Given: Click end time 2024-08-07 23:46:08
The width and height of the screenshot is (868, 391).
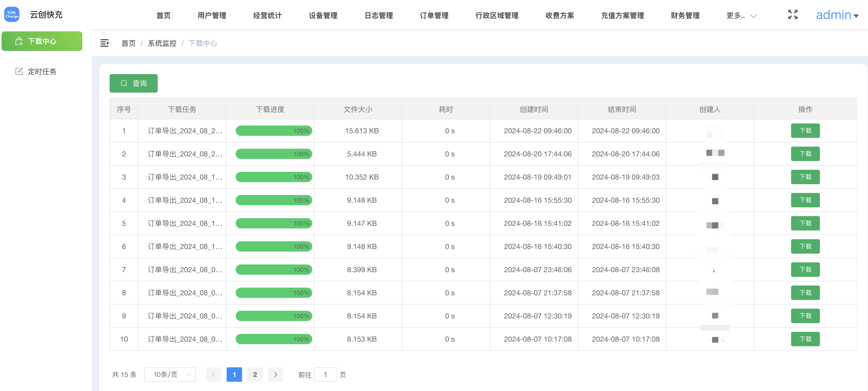Looking at the screenshot, I should pyautogui.click(x=626, y=270).
